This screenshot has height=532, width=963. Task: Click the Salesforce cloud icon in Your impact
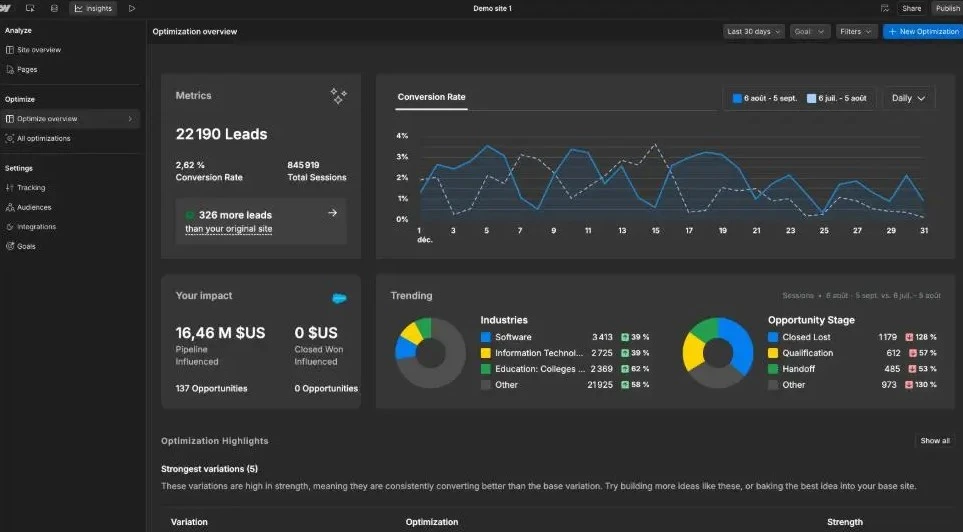point(339,299)
